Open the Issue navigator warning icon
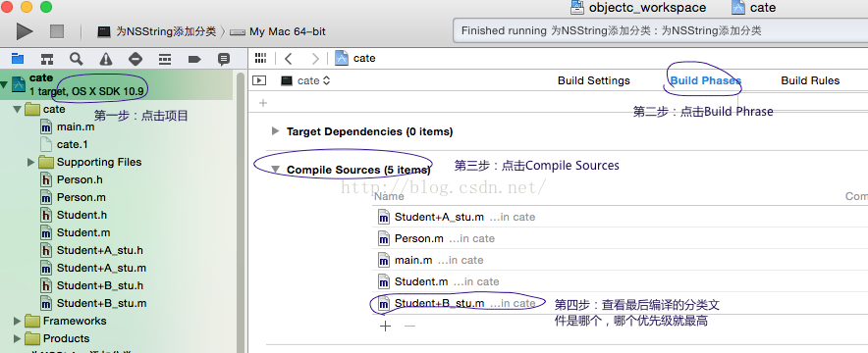868x353 pixels. point(106,59)
